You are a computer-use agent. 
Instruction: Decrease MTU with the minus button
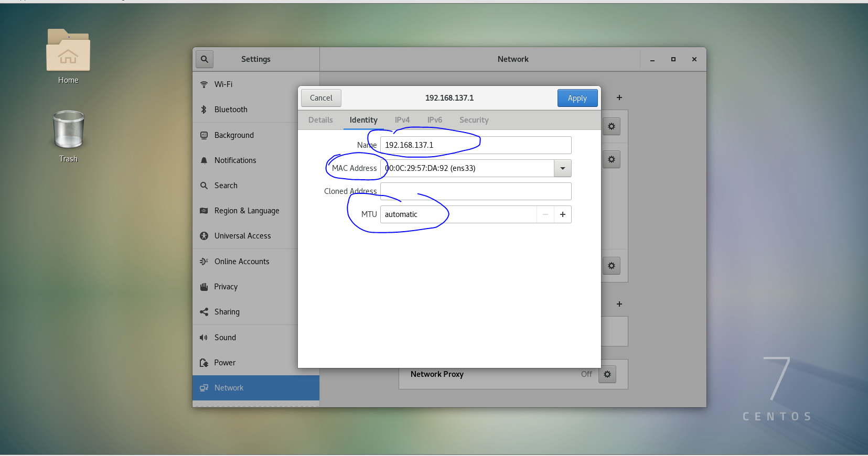545,214
